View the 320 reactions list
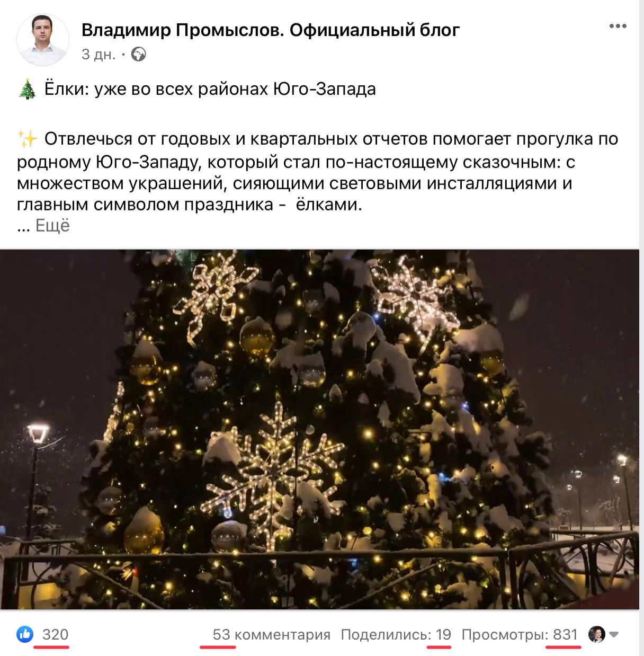Image resolution: width=644 pixels, height=656 pixels. pyautogui.click(x=55, y=634)
